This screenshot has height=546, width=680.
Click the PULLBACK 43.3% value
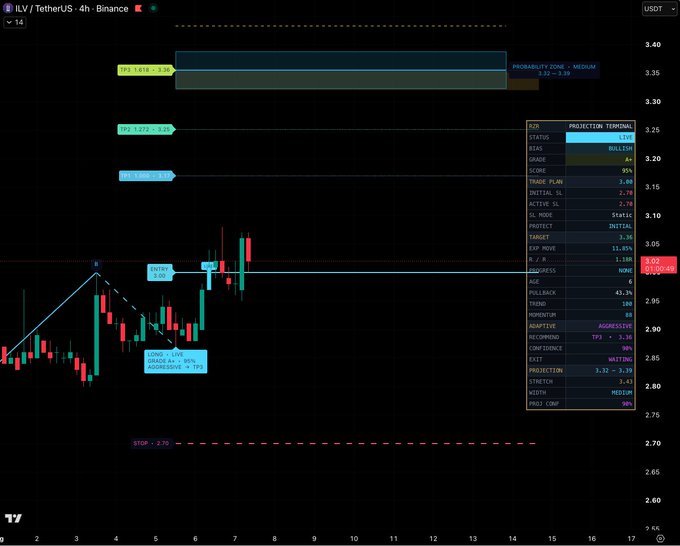(x=624, y=293)
